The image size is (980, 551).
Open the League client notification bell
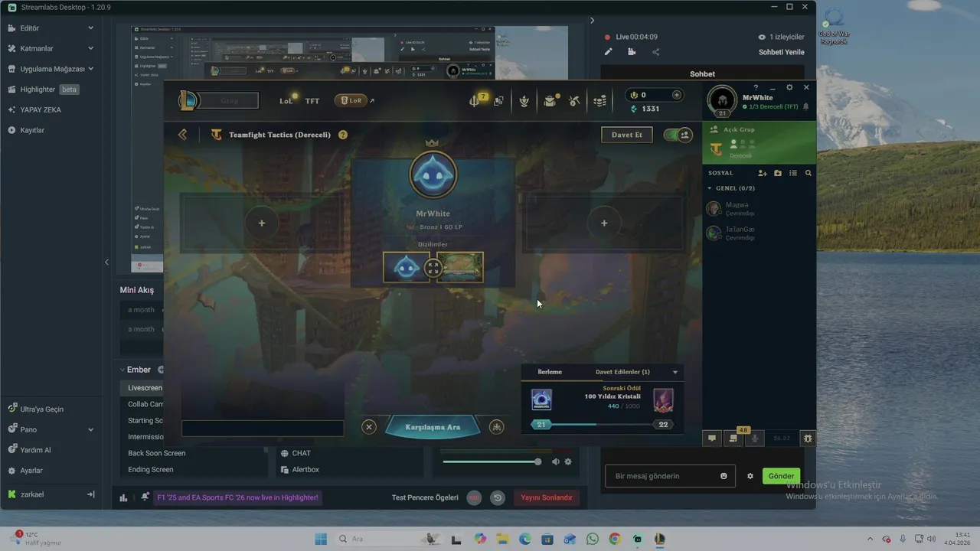click(x=805, y=107)
